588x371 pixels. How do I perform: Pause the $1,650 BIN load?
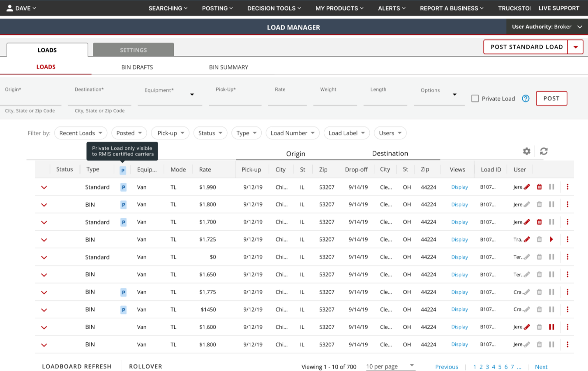pyautogui.click(x=552, y=274)
